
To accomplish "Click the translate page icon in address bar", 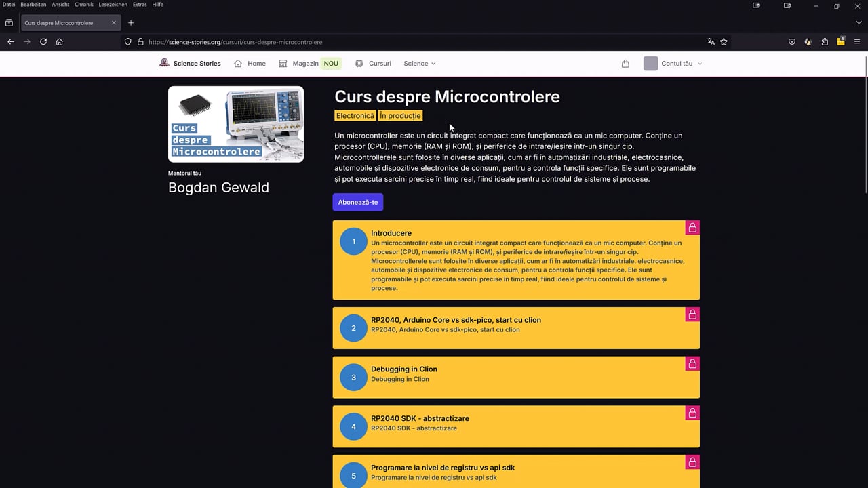I will click(x=711, y=41).
